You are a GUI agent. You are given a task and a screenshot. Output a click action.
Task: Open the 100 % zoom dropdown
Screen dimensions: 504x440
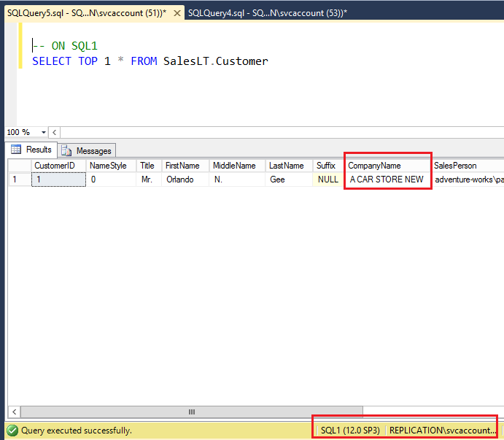(x=44, y=132)
